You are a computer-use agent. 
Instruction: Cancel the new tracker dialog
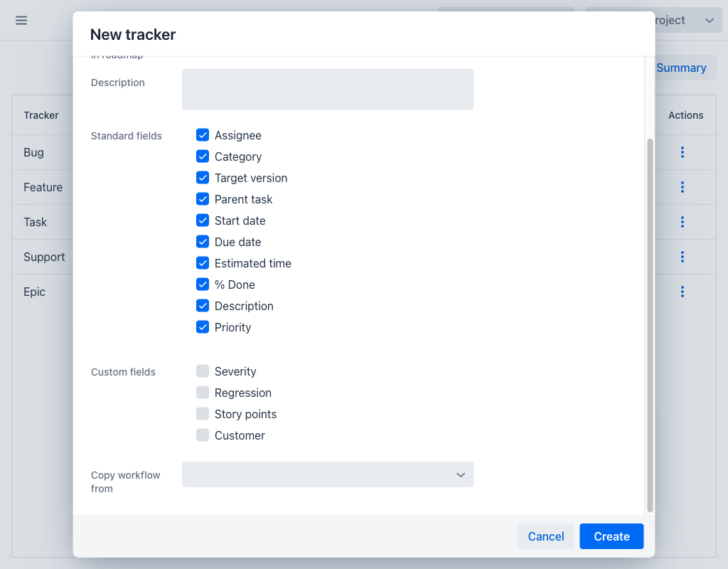pos(546,536)
